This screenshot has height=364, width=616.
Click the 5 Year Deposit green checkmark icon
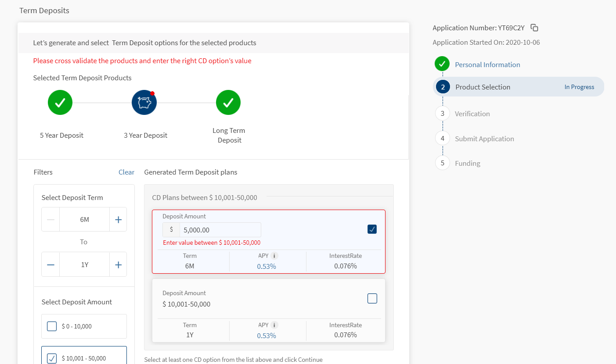pyautogui.click(x=60, y=103)
